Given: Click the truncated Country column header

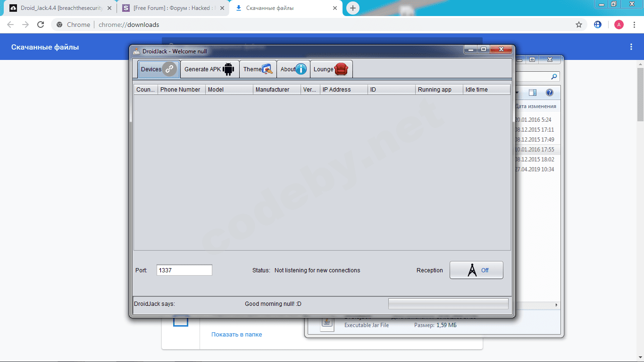Looking at the screenshot, I should [146, 89].
